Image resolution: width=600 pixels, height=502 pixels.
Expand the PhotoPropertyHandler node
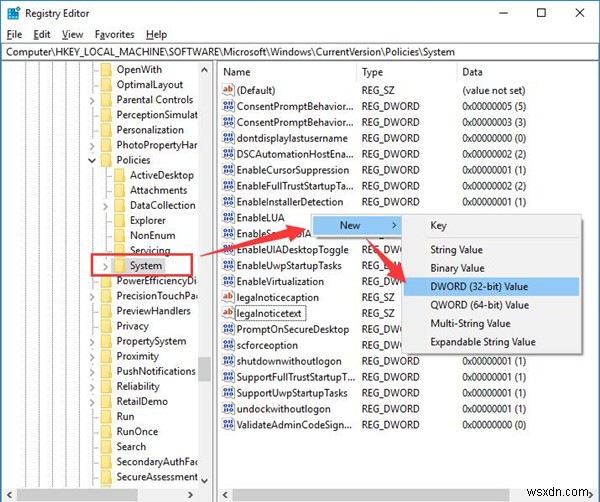tap(92, 146)
